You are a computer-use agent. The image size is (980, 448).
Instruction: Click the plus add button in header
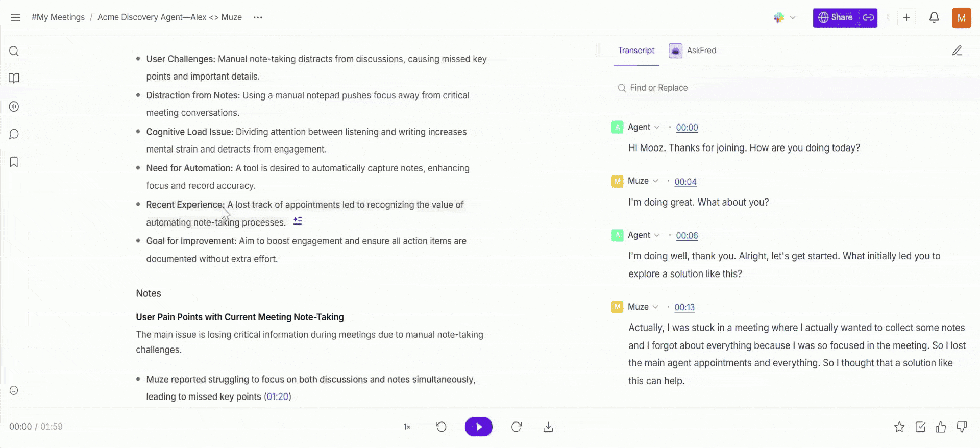pos(906,18)
